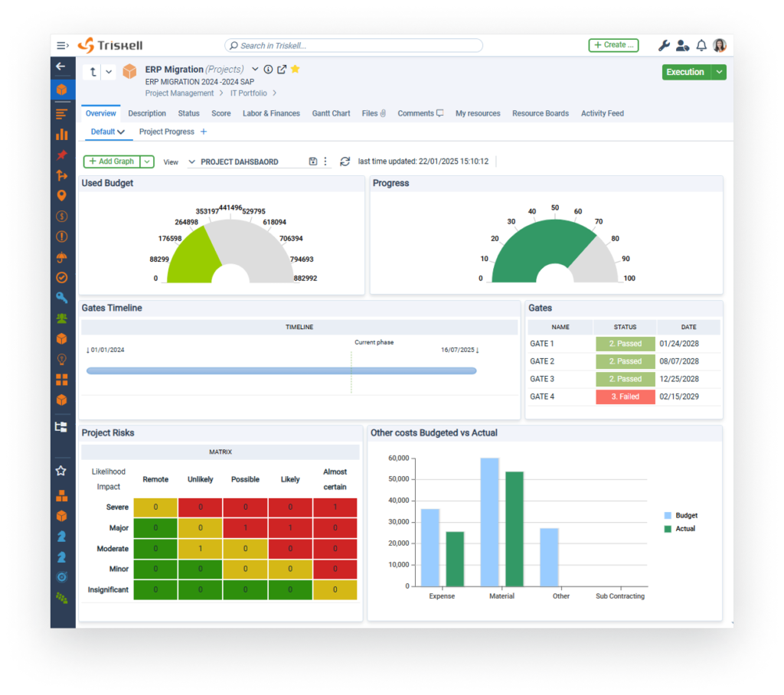Select the bar chart icon in sidebar
784x695 pixels.
(62, 134)
